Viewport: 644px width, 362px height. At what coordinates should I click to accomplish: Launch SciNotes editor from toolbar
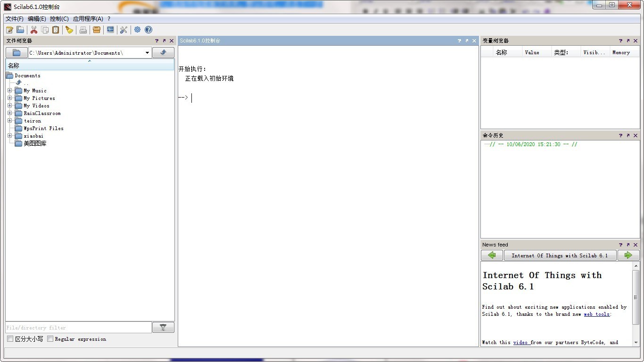click(x=9, y=30)
